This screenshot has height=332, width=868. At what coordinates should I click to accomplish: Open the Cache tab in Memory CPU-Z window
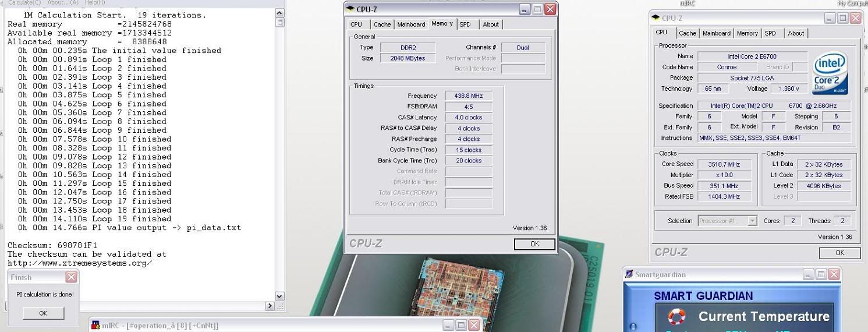click(382, 24)
